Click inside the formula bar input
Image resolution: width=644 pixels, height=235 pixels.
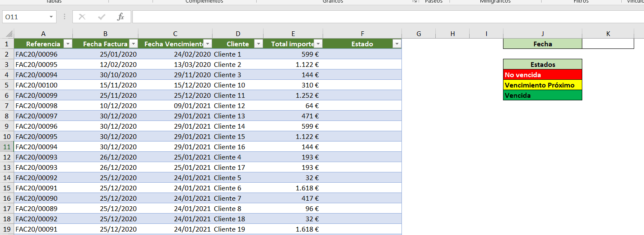pyautogui.click(x=388, y=17)
